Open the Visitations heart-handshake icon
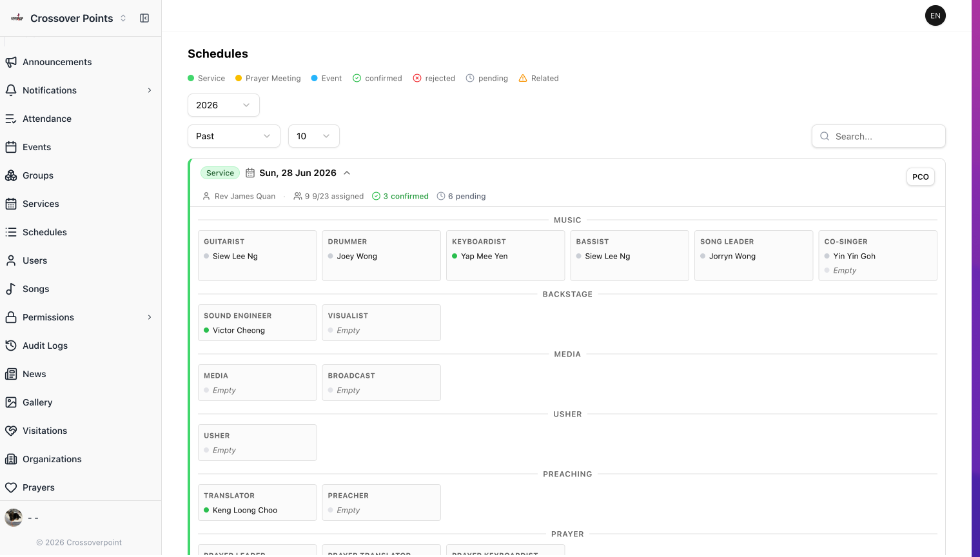Viewport: 980px width, 557px height. 11,431
